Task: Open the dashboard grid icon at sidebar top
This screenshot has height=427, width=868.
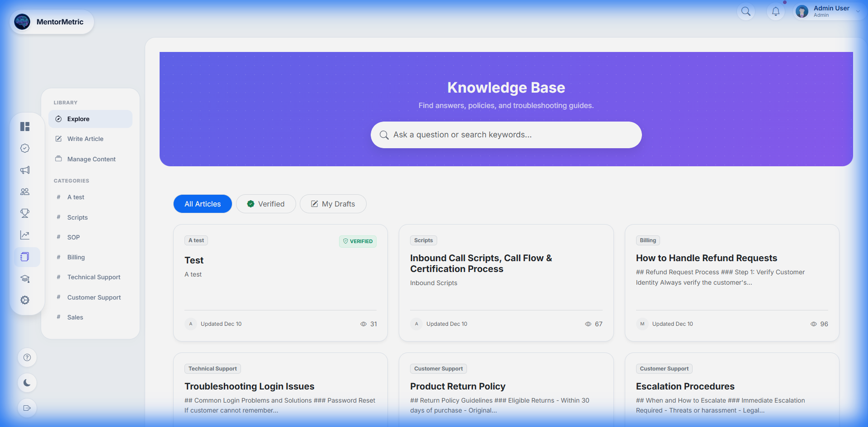Action: [x=25, y=127]
